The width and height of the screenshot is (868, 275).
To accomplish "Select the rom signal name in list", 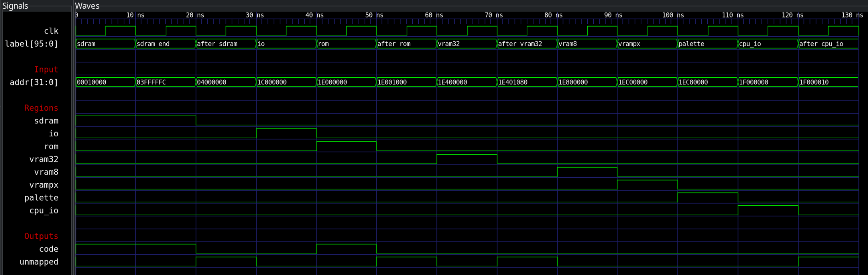I will click(51, 146).
